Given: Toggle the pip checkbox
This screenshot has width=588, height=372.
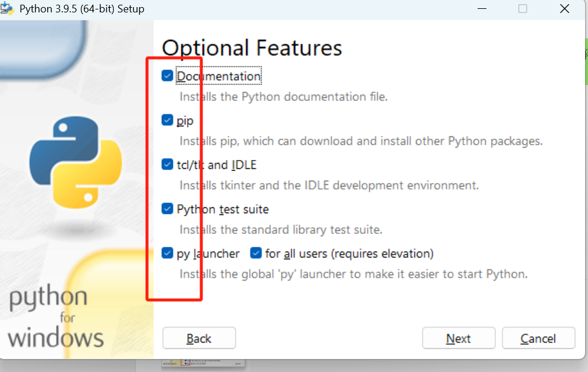Looking at the screenshot, I should pos(167,120).
